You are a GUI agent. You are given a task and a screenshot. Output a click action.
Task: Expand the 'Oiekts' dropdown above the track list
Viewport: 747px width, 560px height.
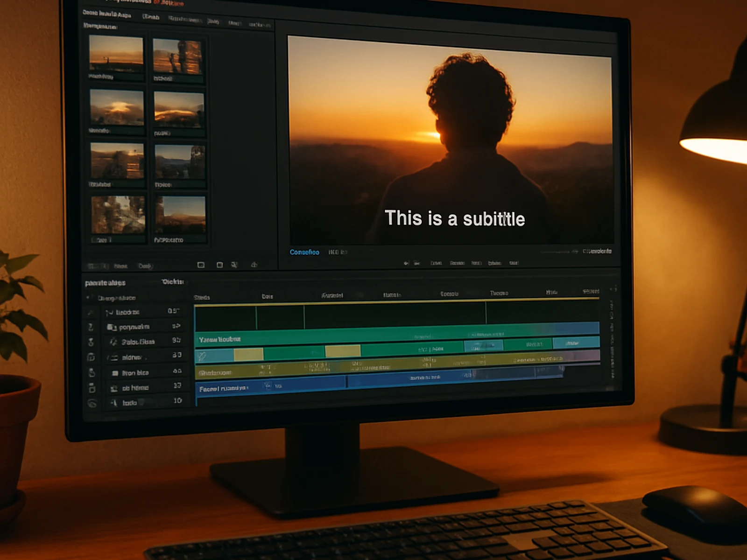tap(172, 282)
